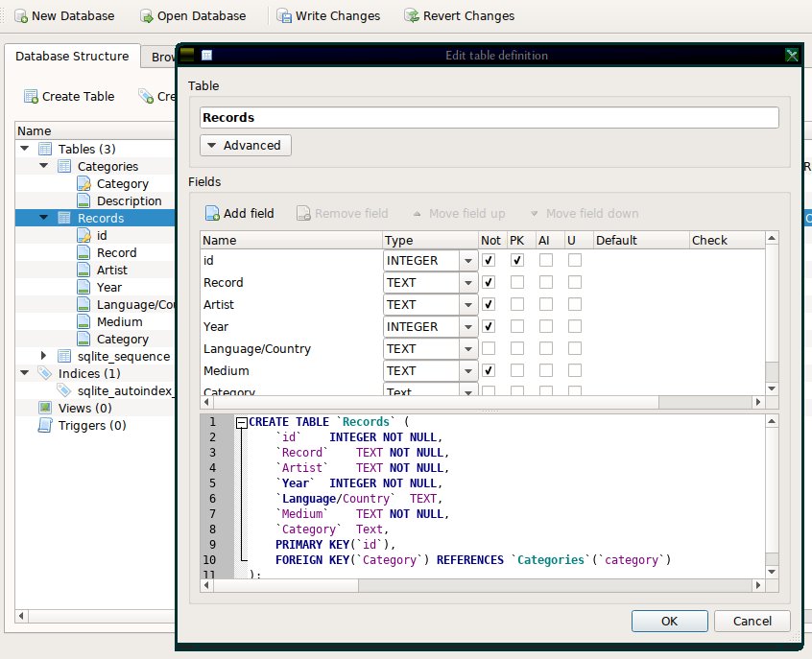Click the Revert Changes icon
Screen dimensions: 812x659
pyautogui.click(x=411, y=16)
